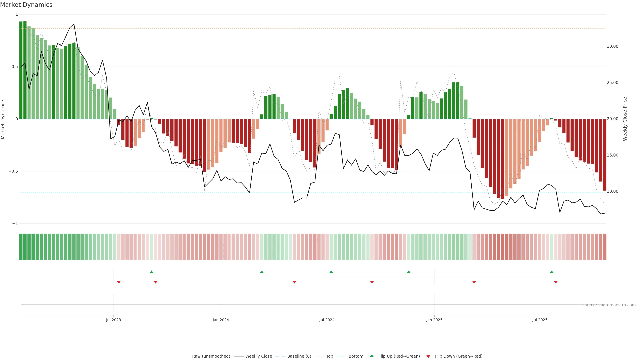Click the last green Flip Up triangle, after Jul 2025
The image size is (644, 362).
(551, 272)
